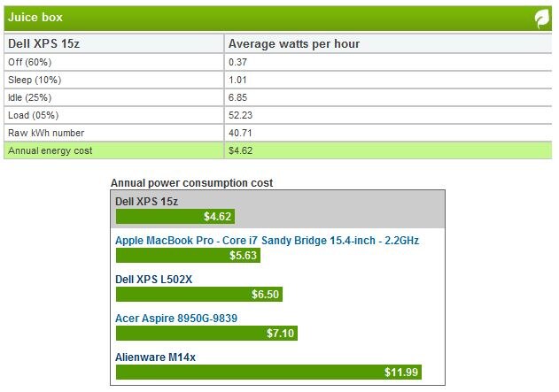Click the Load (05%) row label
This screenshot has width=559, height=392.
[33, 115]
